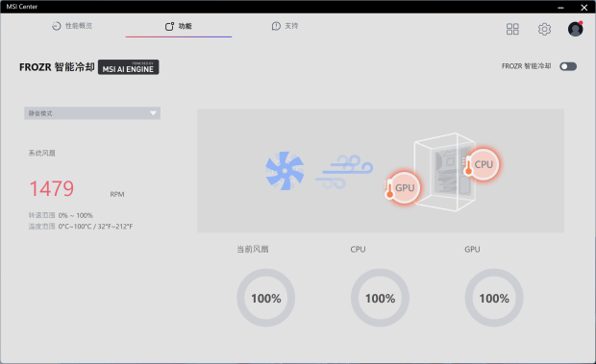Click the CPU 100% ring gauge
The height and width of the screenshot is (364, 596).
(380, 298)
